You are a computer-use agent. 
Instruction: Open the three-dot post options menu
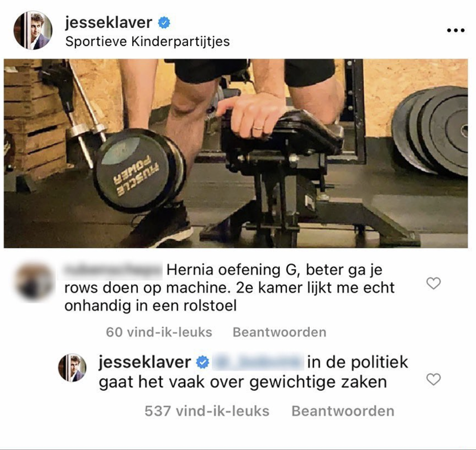point(456,30)
